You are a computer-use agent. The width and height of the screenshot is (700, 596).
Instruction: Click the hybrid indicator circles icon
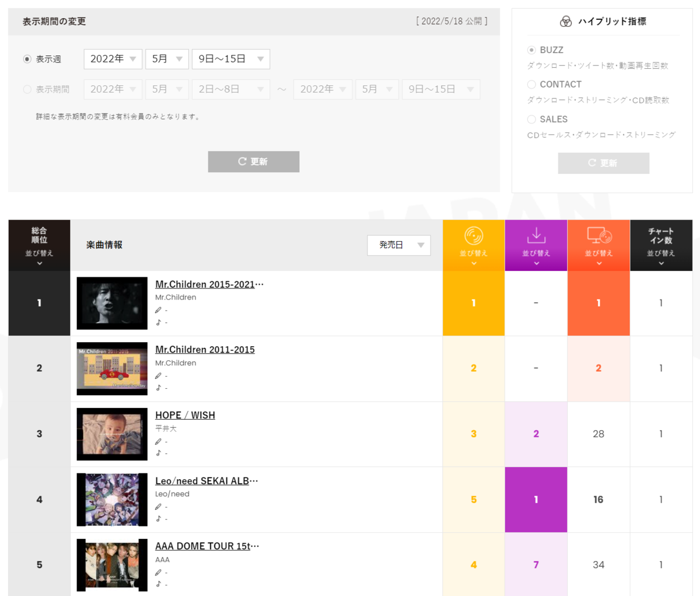click(x=566, y=22)
